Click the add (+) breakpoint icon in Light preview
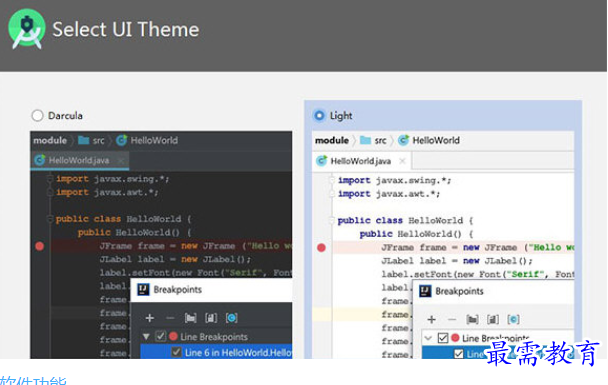Screen dimensions: 608x385 (432, 320)
